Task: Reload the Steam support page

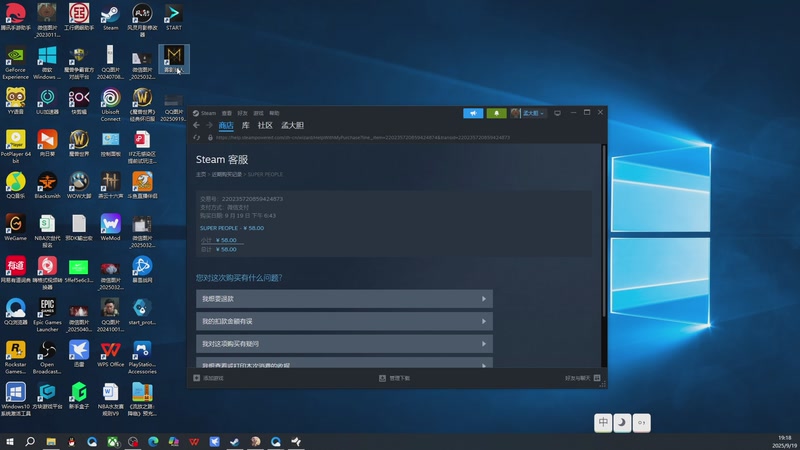Action: tap(196, 138)
